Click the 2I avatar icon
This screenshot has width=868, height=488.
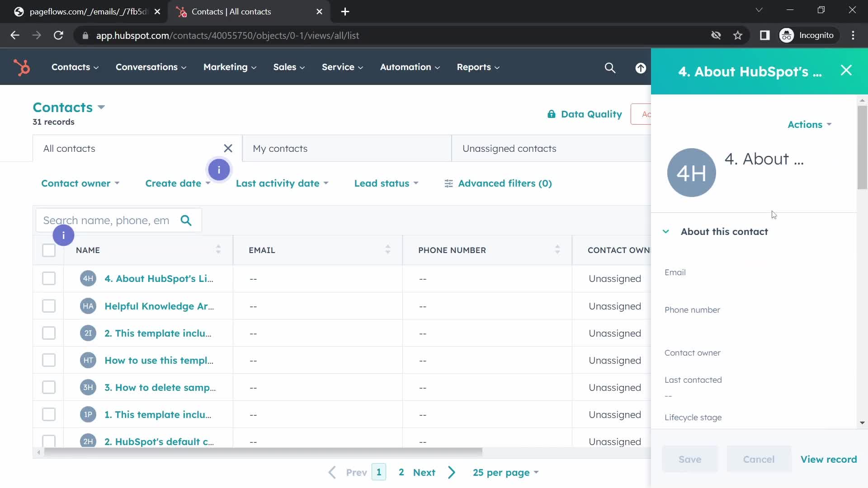click(x=88, y=333)
